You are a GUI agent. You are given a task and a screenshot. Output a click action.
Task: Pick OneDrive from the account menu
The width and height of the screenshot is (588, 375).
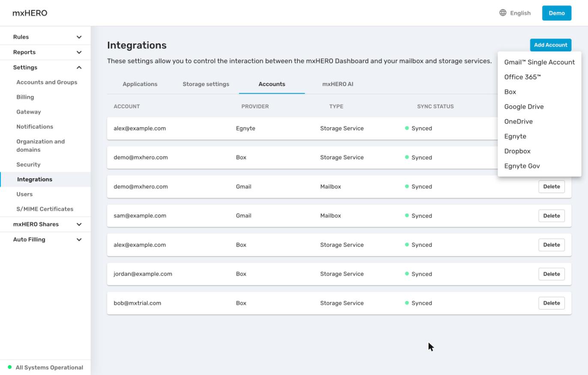click(x=539, y=122)
